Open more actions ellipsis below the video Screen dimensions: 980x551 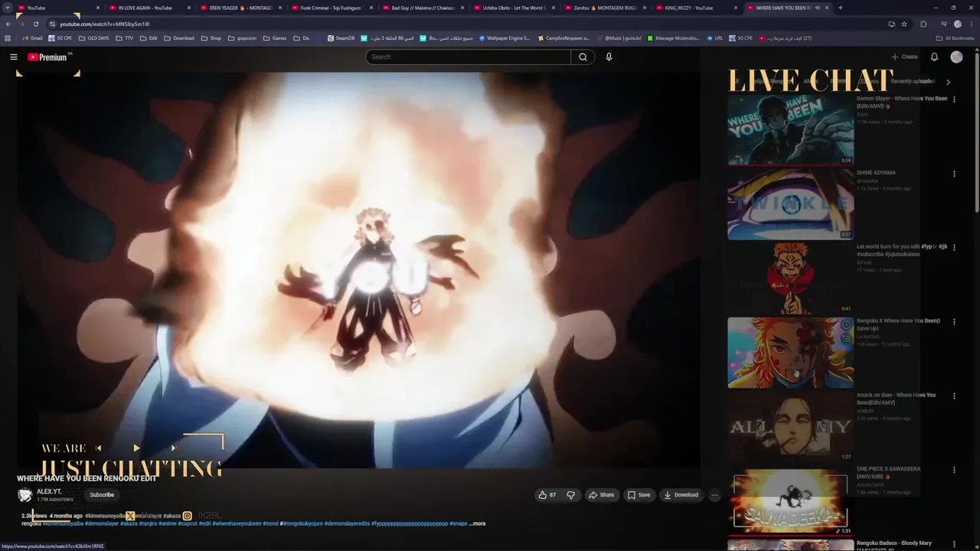(714, 495)
